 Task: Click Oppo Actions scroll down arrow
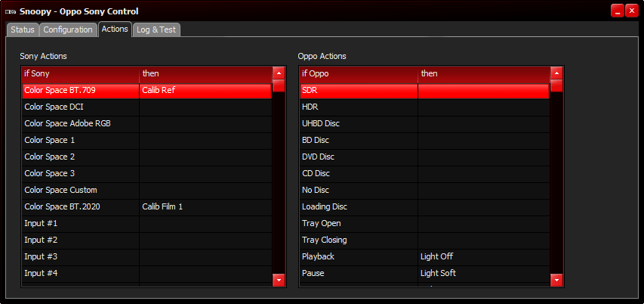[x=556, y=280]
